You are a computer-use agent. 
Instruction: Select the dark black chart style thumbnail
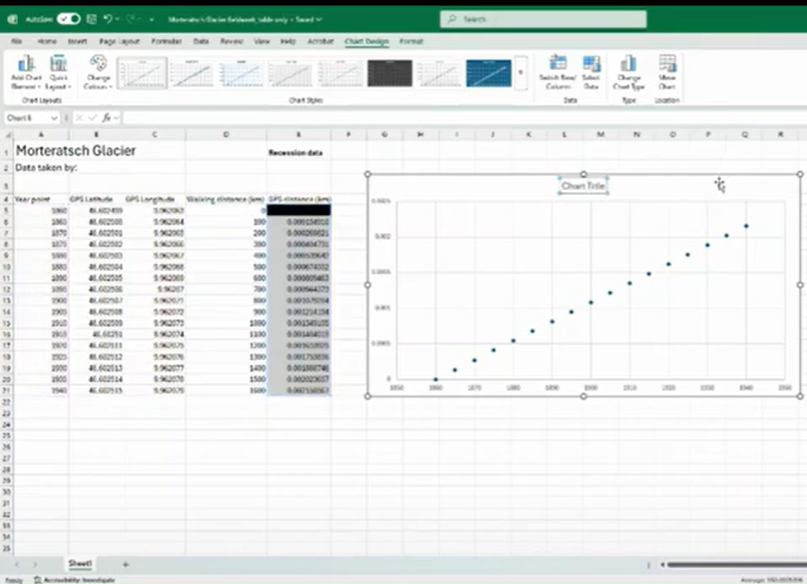[x=390, y=73]
